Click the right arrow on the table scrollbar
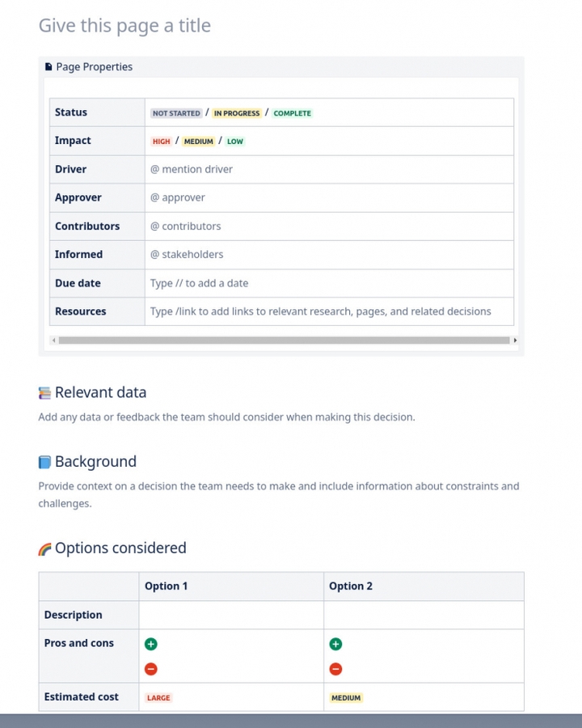 click(515, 341)
